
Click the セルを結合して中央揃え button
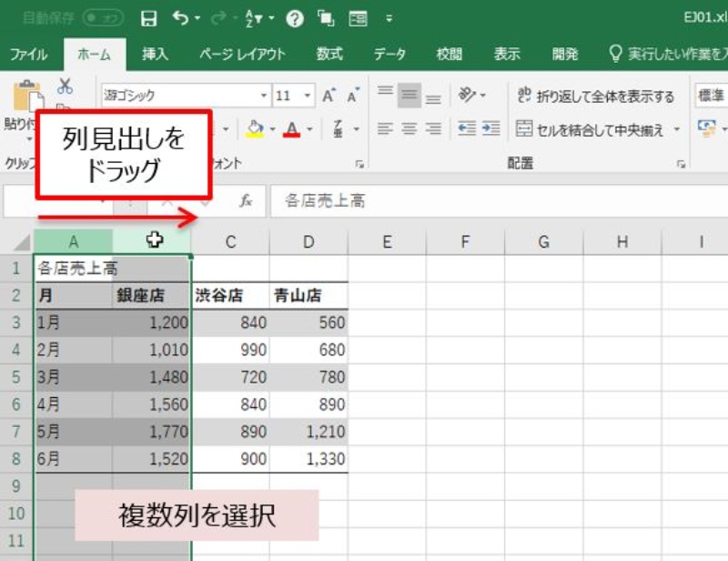coord(591,130)
